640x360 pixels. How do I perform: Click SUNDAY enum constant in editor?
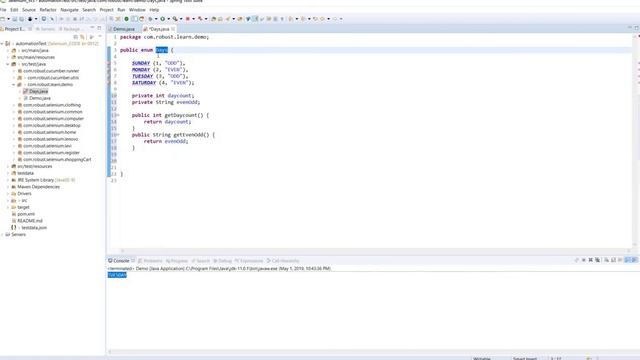point(141,63)
